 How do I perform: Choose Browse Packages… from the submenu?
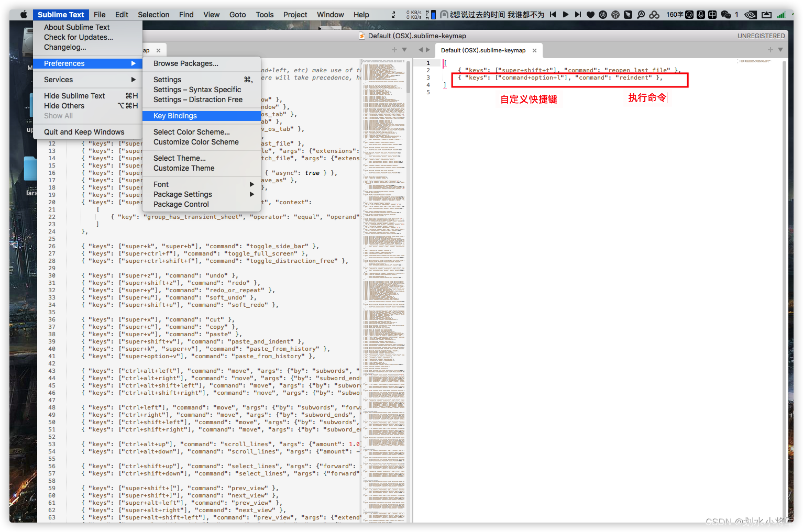pyautogui.click(x=202, y=63)
